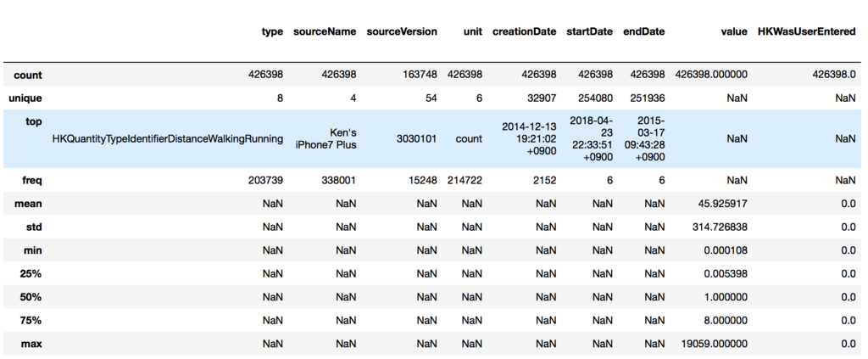This screenshot has height=359, width=868.
Task: Click the mean value 45.925917
Action: click(x=724, y=204)
